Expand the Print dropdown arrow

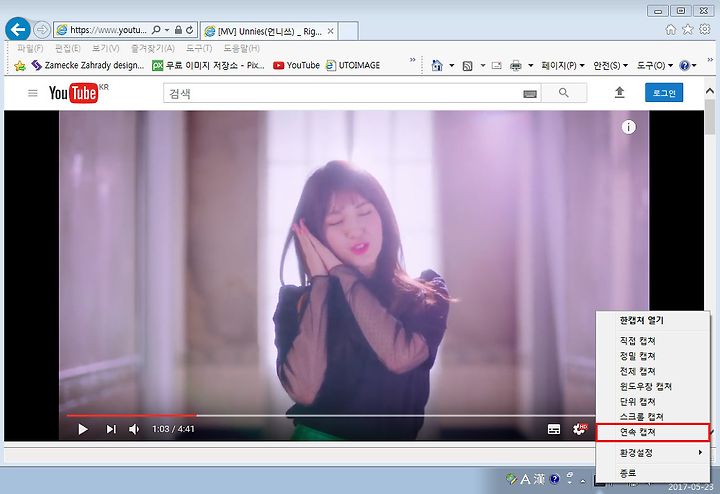click(530, 66)
